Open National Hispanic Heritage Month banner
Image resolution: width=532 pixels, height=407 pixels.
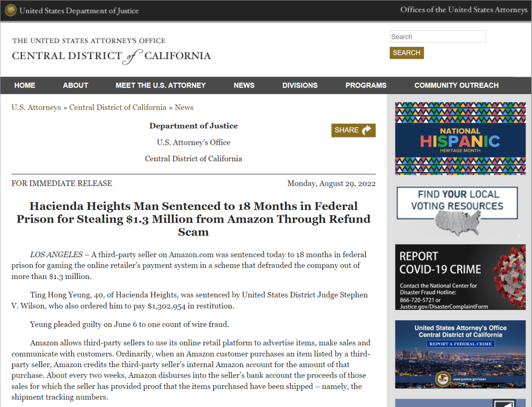(x=460, y=138)
